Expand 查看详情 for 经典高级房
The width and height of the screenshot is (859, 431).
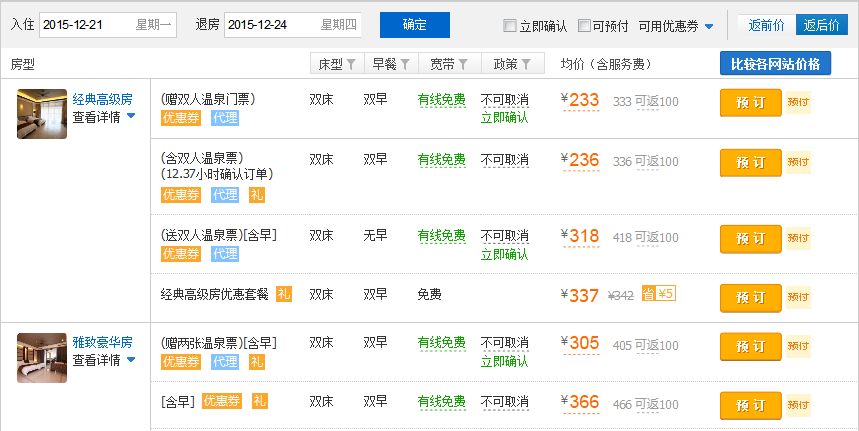[103, 117]
